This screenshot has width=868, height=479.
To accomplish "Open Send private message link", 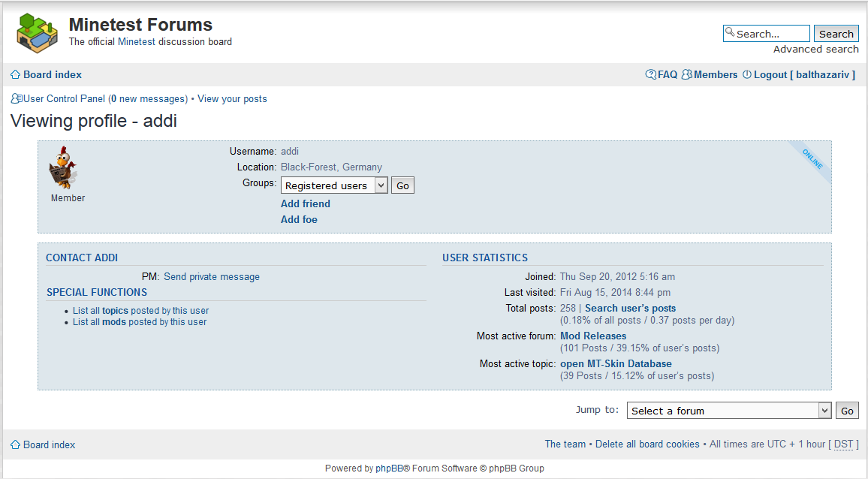I will tap(211, 276).
